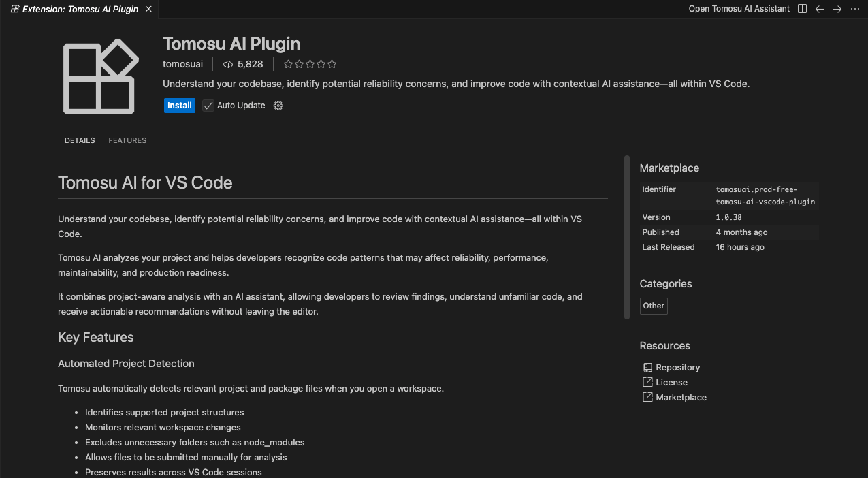Switch to the FEATURES tab
The image size is (868, 478).
point(127,140)
